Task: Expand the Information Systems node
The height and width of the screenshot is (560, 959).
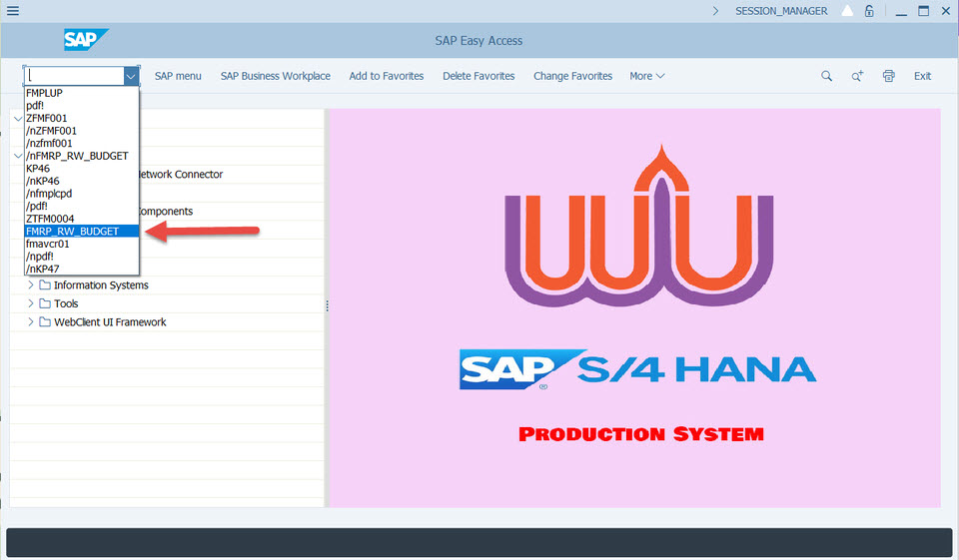Action: (31, 284)
